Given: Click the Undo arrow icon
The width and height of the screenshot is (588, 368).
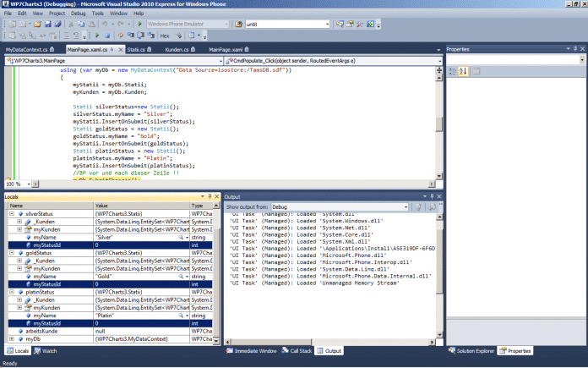Looking at the screenshot, I should 105,24.
